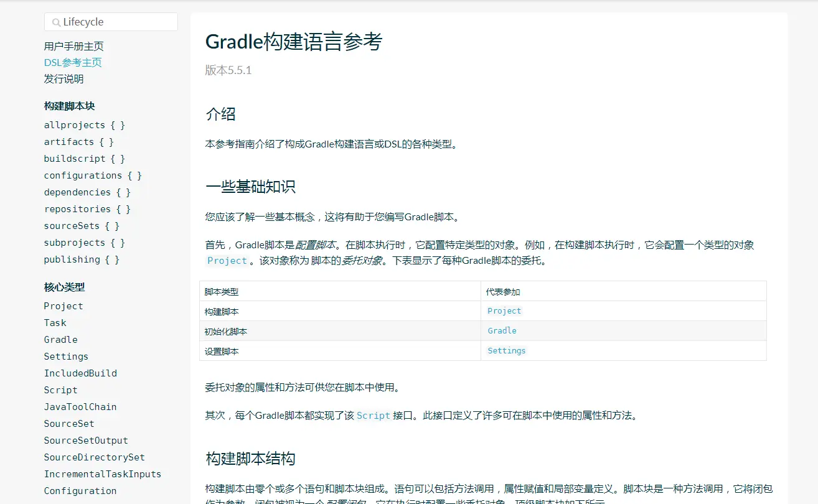
Task: Go to IncrementalTaskInputs reference
Action: point(103,474)
